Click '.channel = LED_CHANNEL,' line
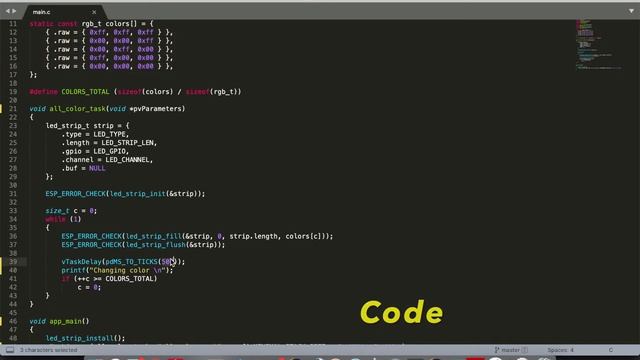This screenshot has width=640, height=360. tap(107, 160)
